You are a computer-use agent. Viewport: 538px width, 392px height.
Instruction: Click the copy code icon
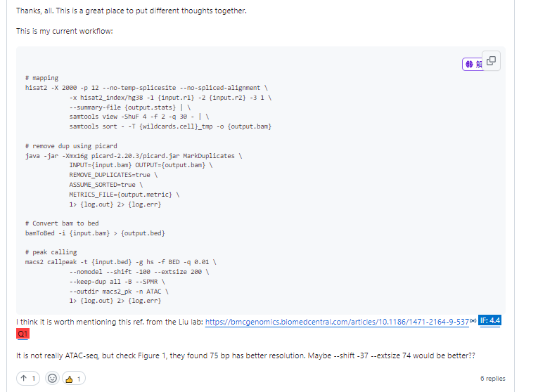point(490,61)
